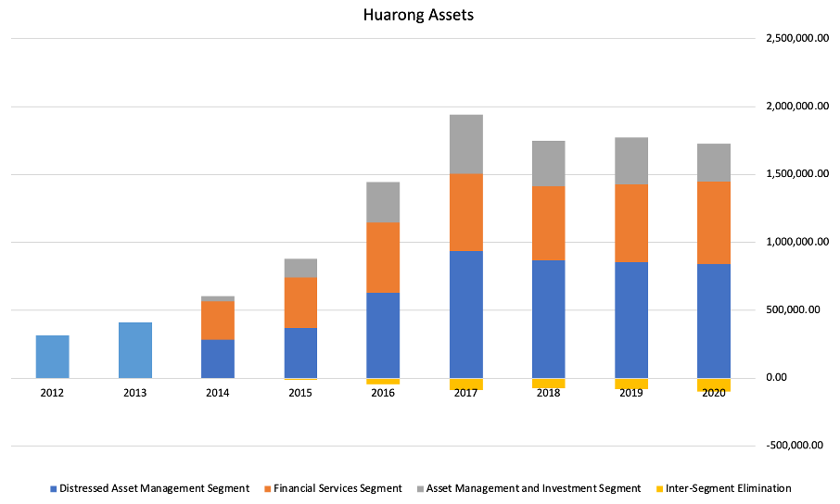Select the gray segment of the 2018 bar
The image size is (840, 504).
(x=549, y=164)
